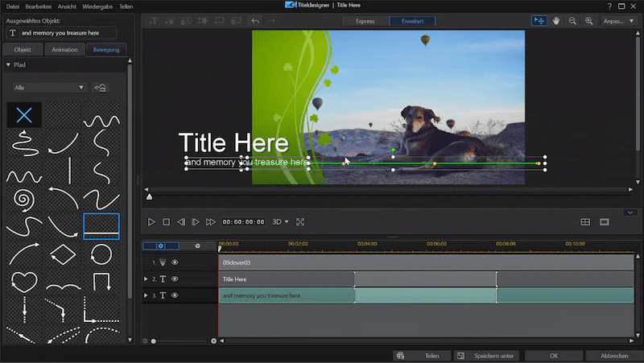
Task: Open the 3D mode dropdown
Action: [280, 221]
